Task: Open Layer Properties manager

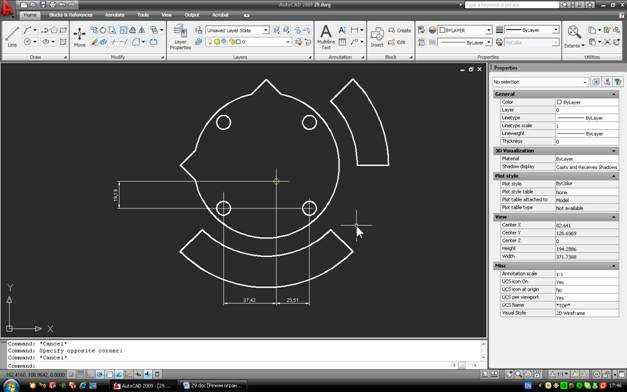Action: pyautogui.click(x=180, y=37)
